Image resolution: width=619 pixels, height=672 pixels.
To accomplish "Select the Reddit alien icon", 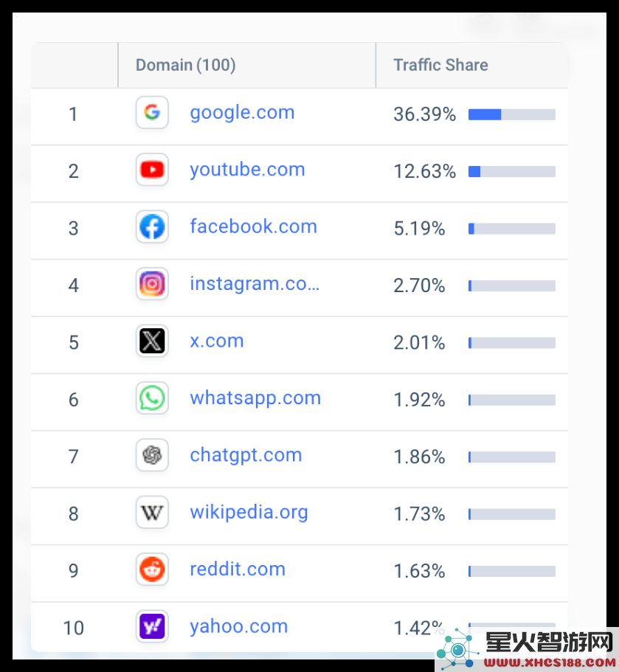I will pos(152,569).
